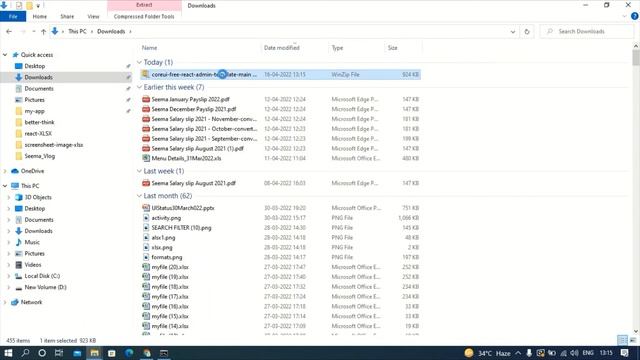Select UIStatus30March022.pptx file icon
This screenshot has height=360, width=640.
pyautogui.click(x=146, y=208)
